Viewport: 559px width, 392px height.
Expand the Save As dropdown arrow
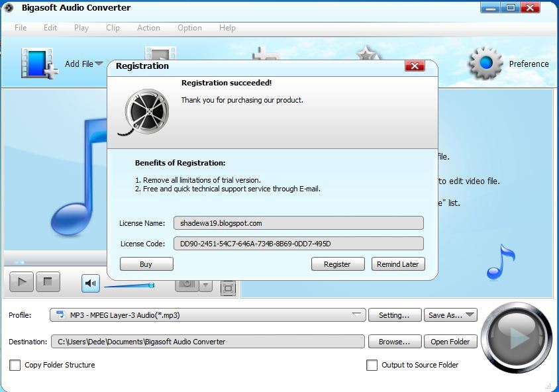coord(470,315)
